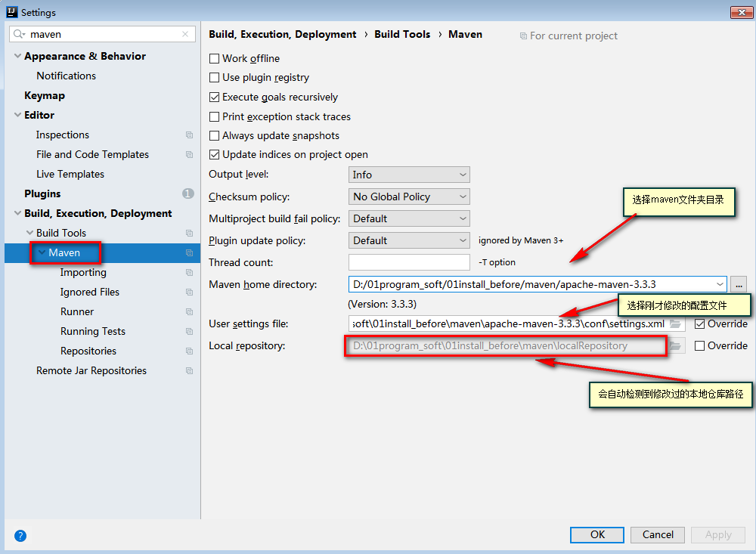This screenshot has height=554, width=756.
Task: Enable Work offline checkbox
Action: pyautogui.click(x=215, y=59)
